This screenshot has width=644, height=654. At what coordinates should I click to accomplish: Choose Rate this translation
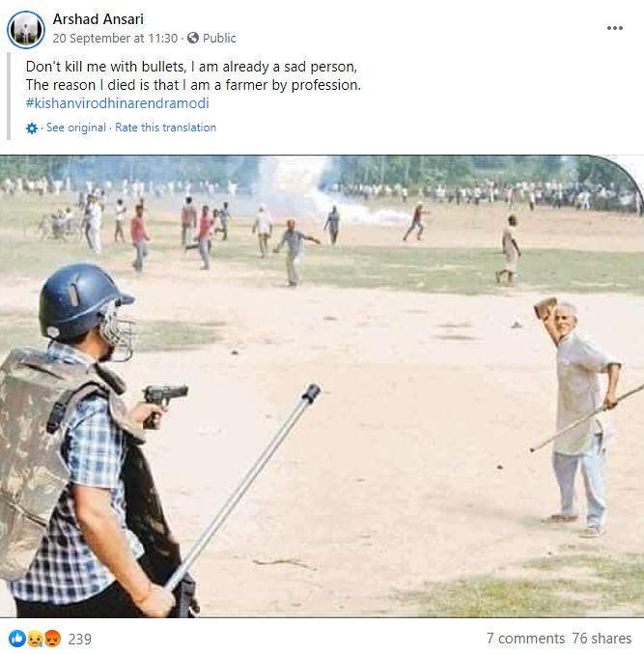click(165, 128)
